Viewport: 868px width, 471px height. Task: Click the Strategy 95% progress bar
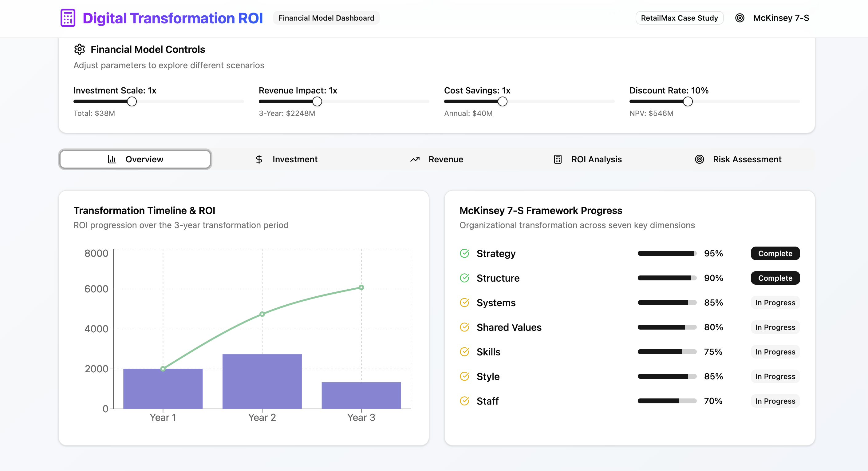(667, 253)
